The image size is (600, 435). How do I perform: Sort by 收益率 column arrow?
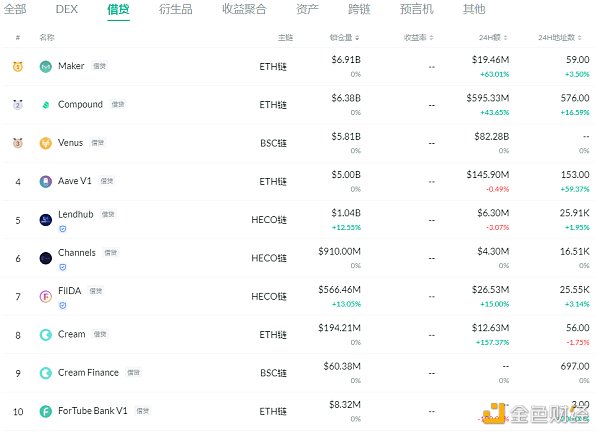431,38
